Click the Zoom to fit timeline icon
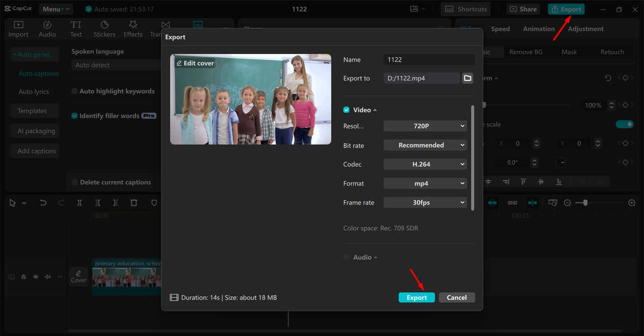 (553, 203)
